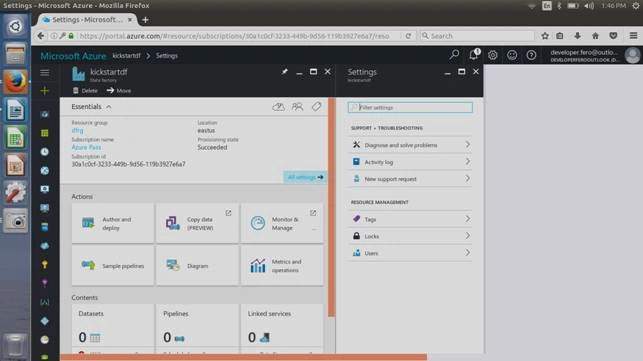Open New support request setting
Image resolution: width=643 pixels, height=361 pixels.
[410, 179]
